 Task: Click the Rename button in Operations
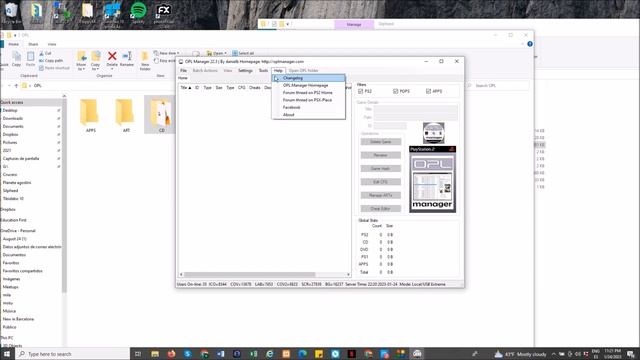[380, 155]
